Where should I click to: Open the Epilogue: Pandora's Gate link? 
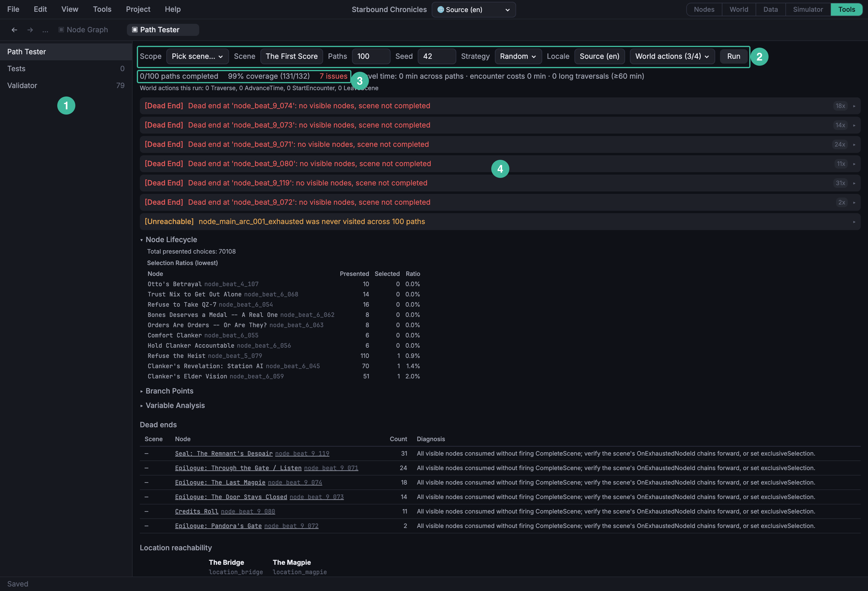point(247,526)
